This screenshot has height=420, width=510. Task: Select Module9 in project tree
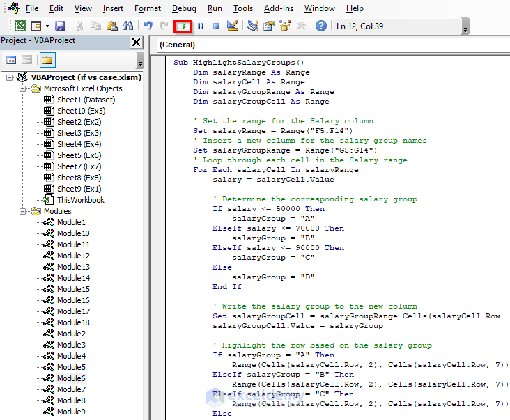[x=71, y=412]
